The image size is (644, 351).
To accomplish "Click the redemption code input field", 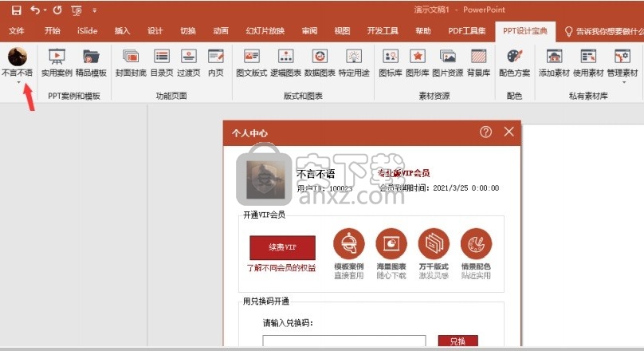I will [x=344, y=341].
